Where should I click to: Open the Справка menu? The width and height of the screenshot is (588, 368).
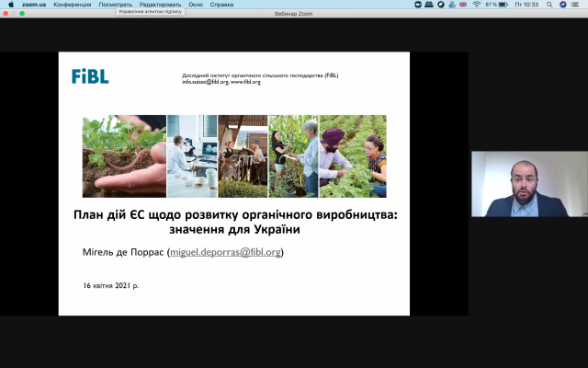coord(221,5)
